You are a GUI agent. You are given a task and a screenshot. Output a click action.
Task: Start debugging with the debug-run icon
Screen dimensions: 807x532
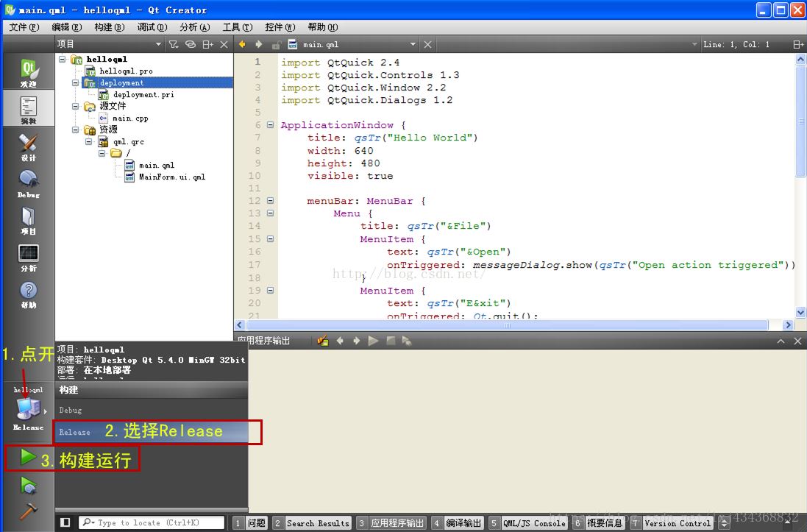[x=28, y=485]
